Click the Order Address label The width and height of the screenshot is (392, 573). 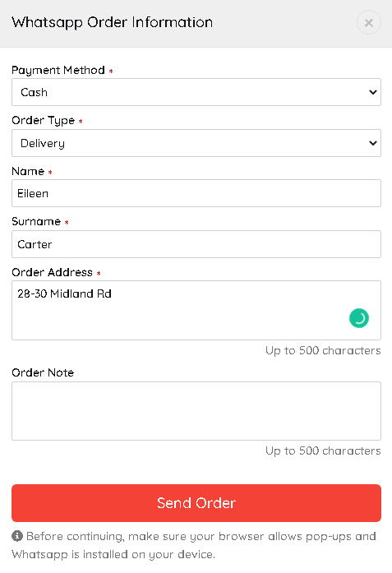click(53, 272)
